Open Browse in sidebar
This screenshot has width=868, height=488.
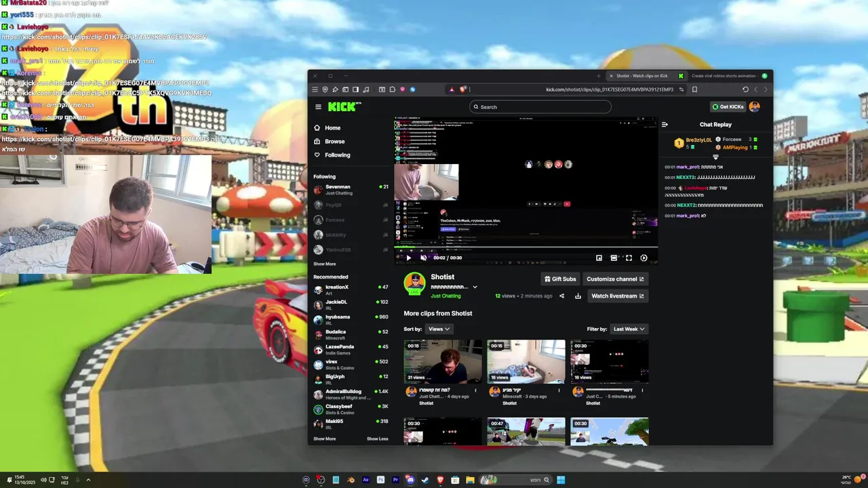(330, 141)
